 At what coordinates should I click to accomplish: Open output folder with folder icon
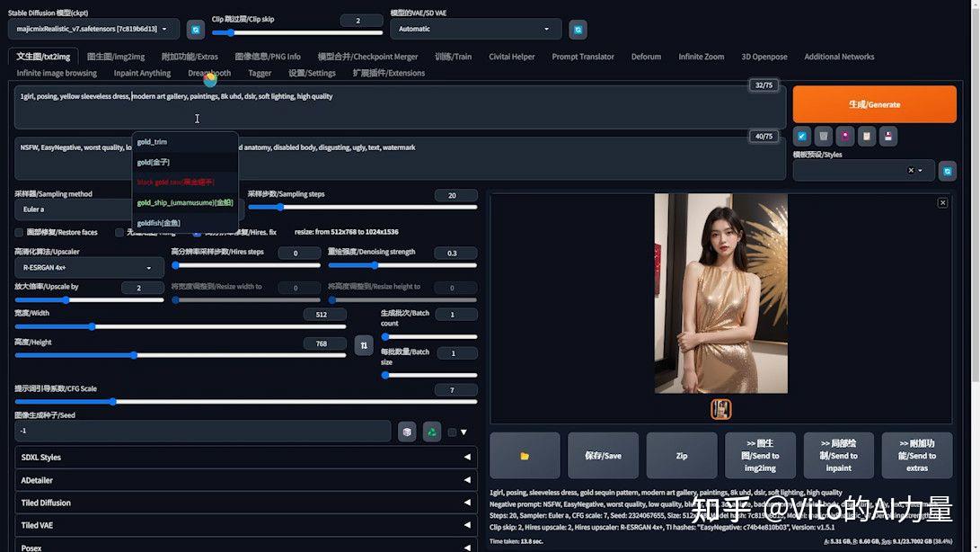[525, 456]
